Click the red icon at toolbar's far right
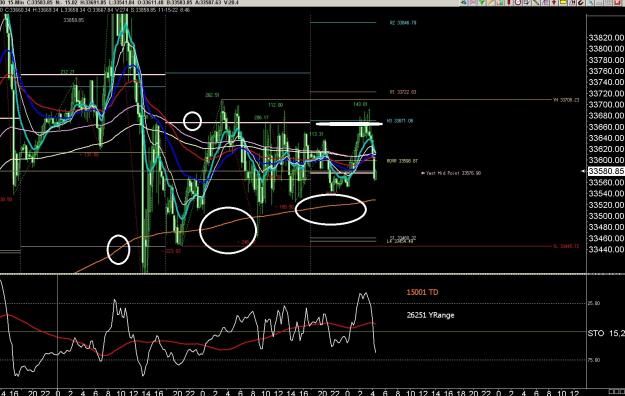Image resolution: width=625 pixels, height=396 pixels. coord(617,2)
